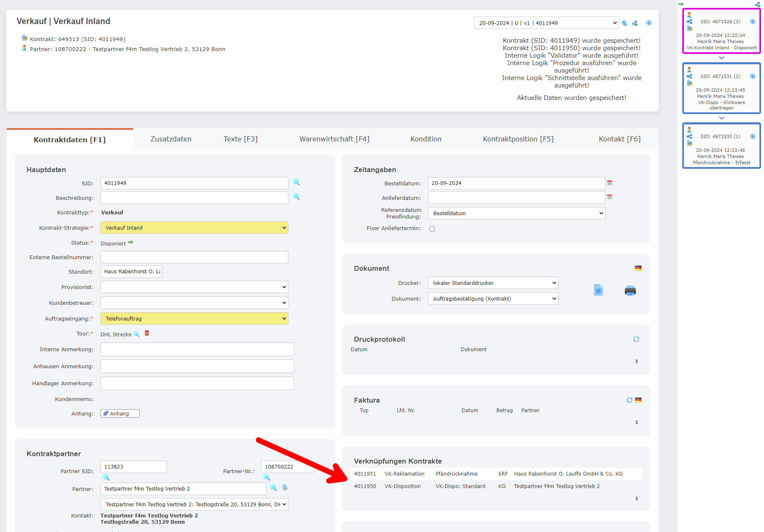Click calendar icon beside Bestelldatum
The image size is (764, 532).
pyautogui.click(x=610, y=183)
